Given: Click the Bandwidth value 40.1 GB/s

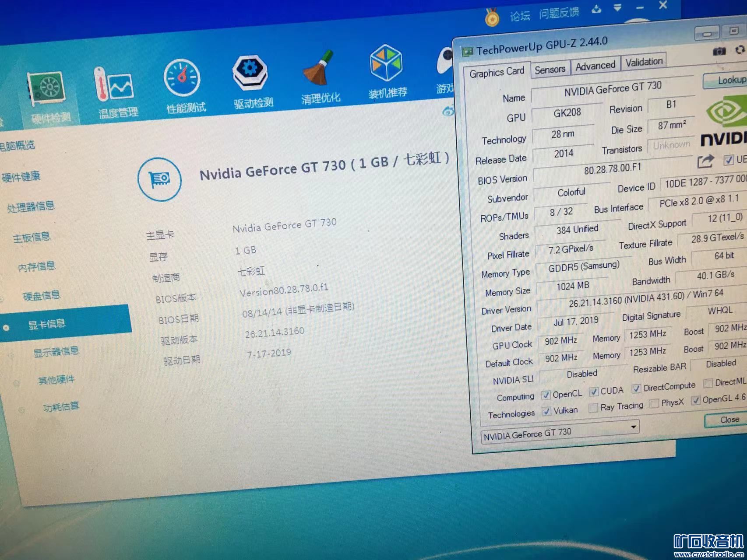Looking at the screenshot, I should (715, 275).
